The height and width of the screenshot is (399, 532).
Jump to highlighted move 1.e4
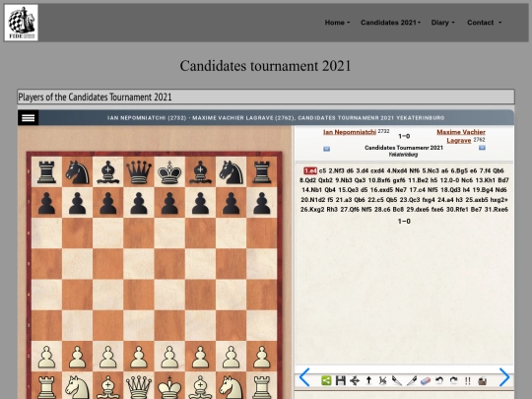tap(310, 170)
